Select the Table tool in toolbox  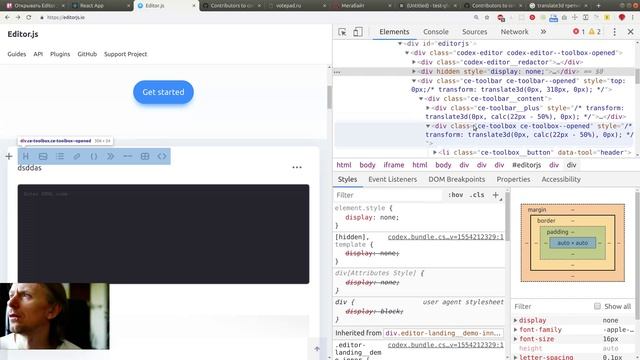pos(145,156)
